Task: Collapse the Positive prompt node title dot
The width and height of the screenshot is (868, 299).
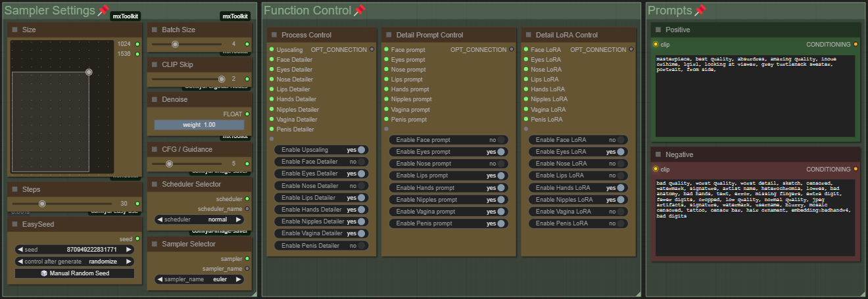Action: 658,30
